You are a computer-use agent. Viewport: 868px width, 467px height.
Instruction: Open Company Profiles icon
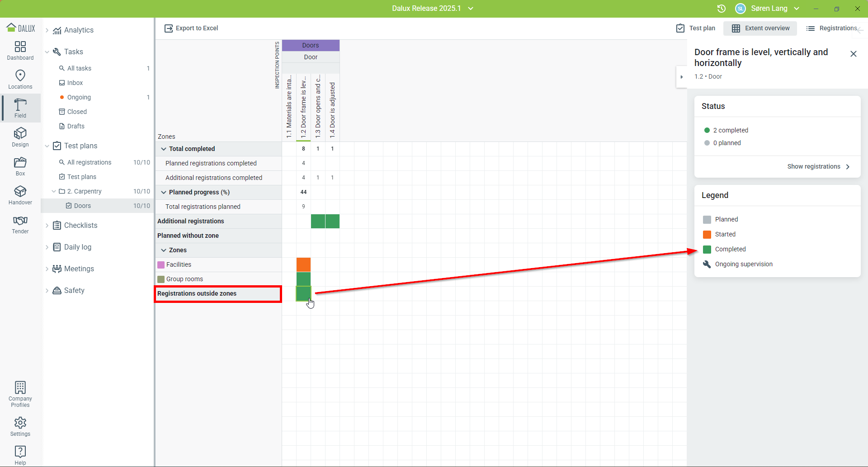tap(20, 394)
